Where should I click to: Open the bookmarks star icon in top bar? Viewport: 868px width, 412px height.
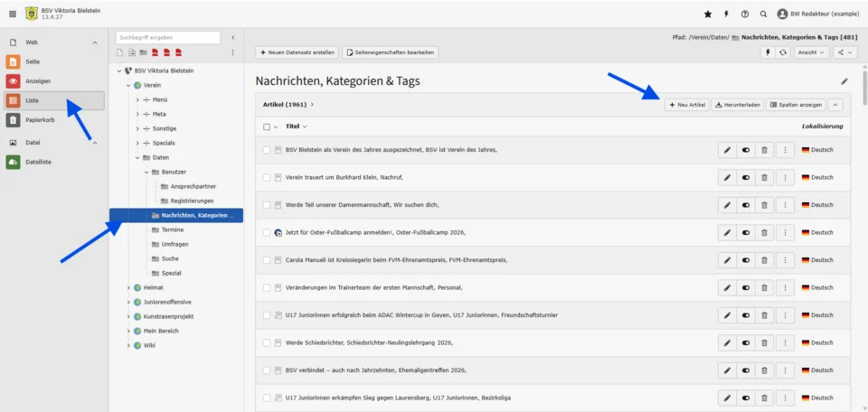click(x=707, y=14)
